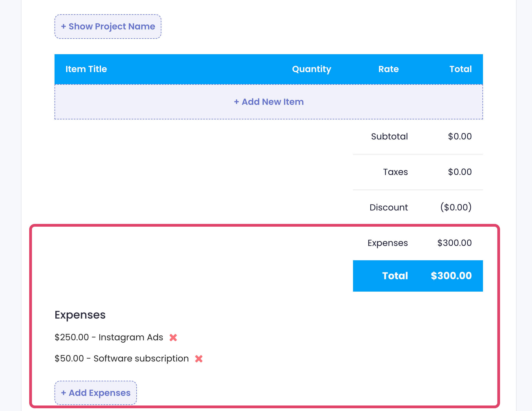Click the Item Title column header
Screen dimensions: 532x411
[x=86, y=69]
